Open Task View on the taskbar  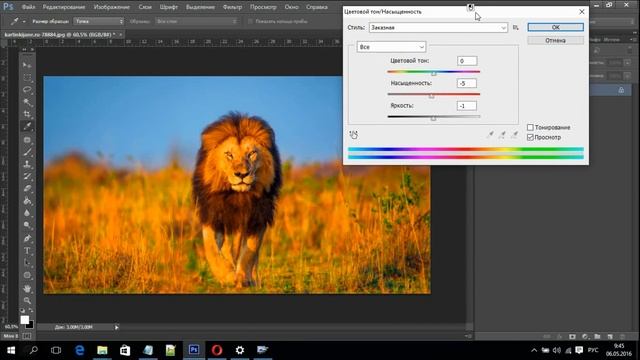coord(56,350)
